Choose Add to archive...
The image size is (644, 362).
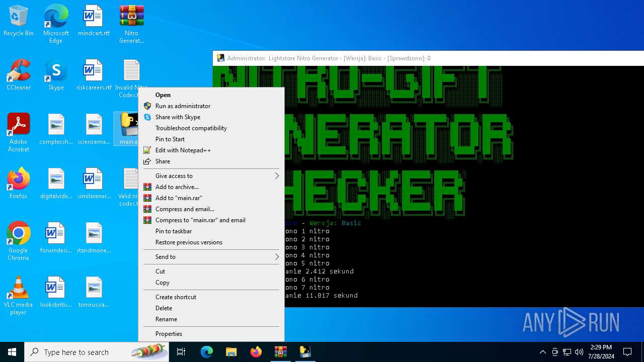[x=211, y=187]
